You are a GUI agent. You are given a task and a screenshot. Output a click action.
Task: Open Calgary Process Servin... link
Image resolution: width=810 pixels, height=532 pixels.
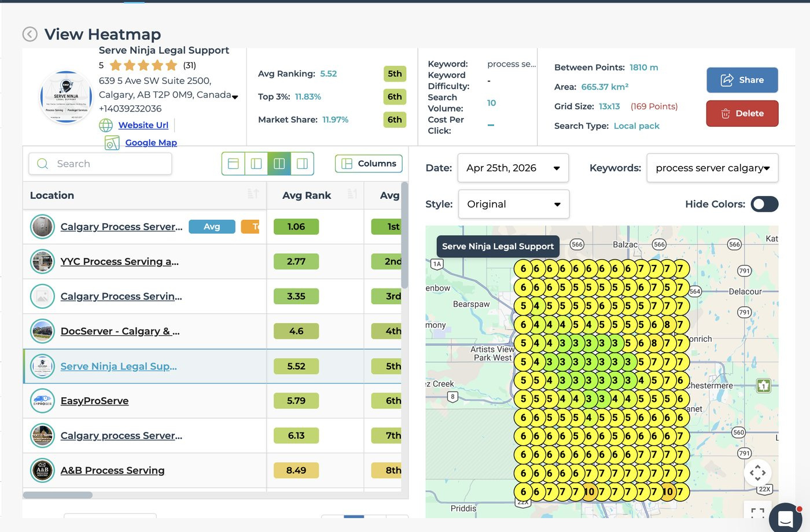point(122,296)
